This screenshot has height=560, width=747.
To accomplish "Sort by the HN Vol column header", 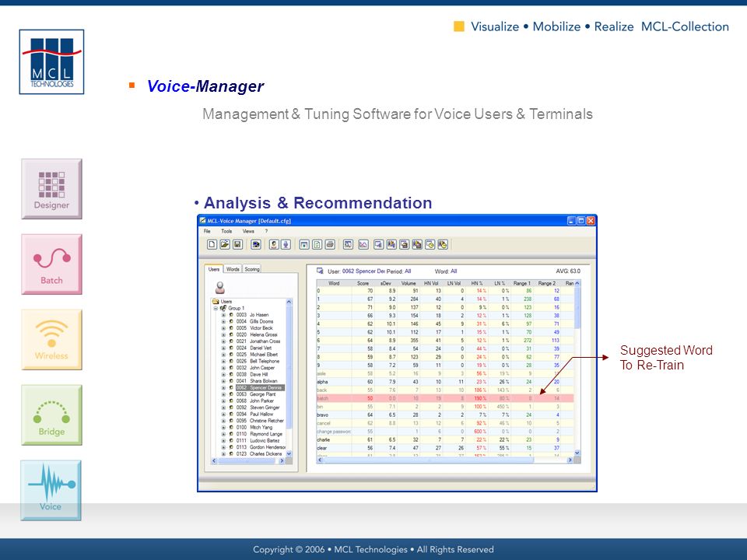I will pyautogui.click(x=431, y=283).
